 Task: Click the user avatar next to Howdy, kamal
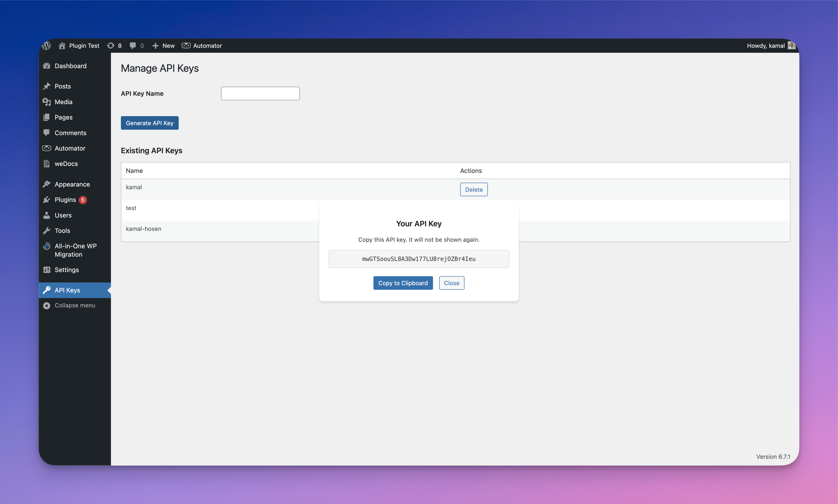tap(791, 45)
